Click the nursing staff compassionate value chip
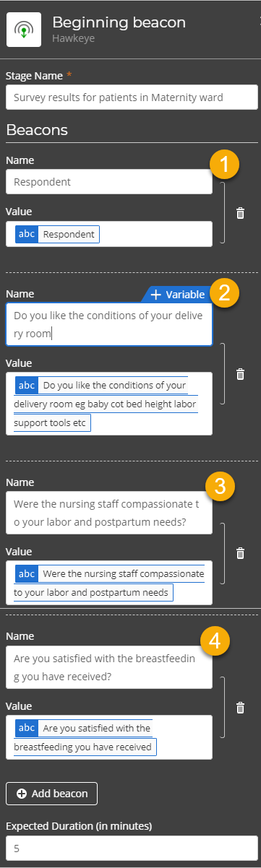Screen dimensions: 261x868 tap(110, 583)
